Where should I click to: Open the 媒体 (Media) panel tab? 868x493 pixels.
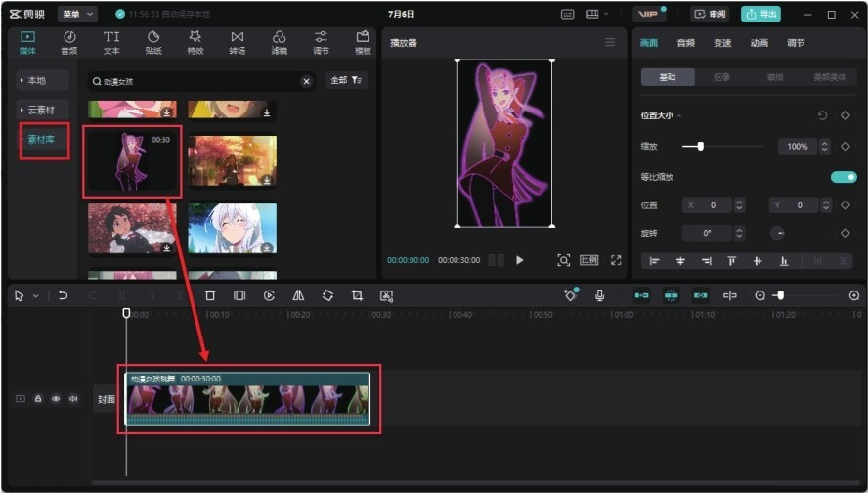coord(27,43)
